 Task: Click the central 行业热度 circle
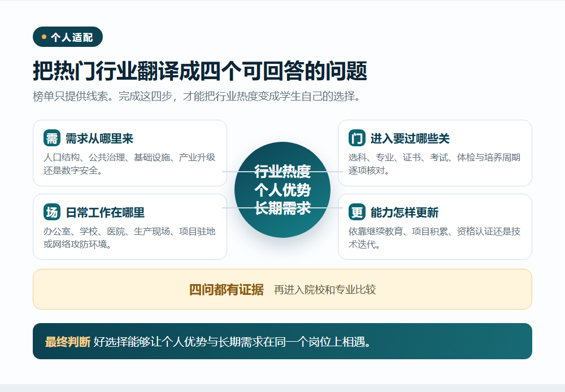click(x=282, y=190)
